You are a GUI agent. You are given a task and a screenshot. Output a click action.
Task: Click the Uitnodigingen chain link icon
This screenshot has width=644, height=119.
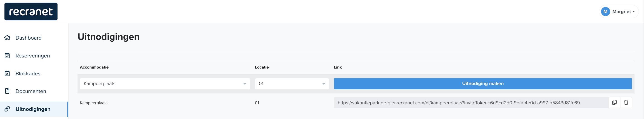point(7,109)
